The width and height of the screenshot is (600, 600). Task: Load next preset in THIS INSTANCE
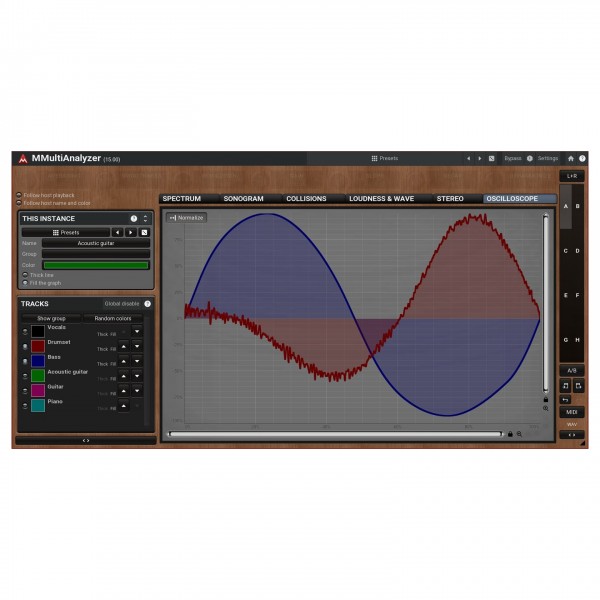tap(130, 233)
